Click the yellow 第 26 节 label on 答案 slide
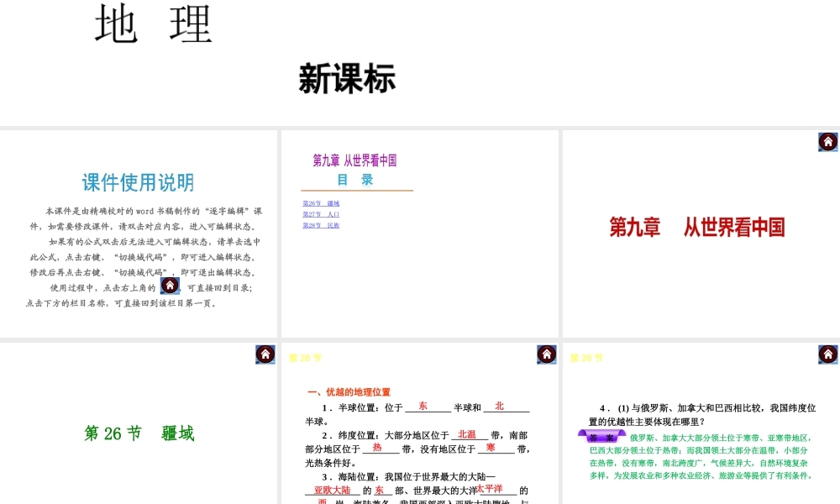Image resolution: width=840 pixels, height=504 pixels. (586, 358)
